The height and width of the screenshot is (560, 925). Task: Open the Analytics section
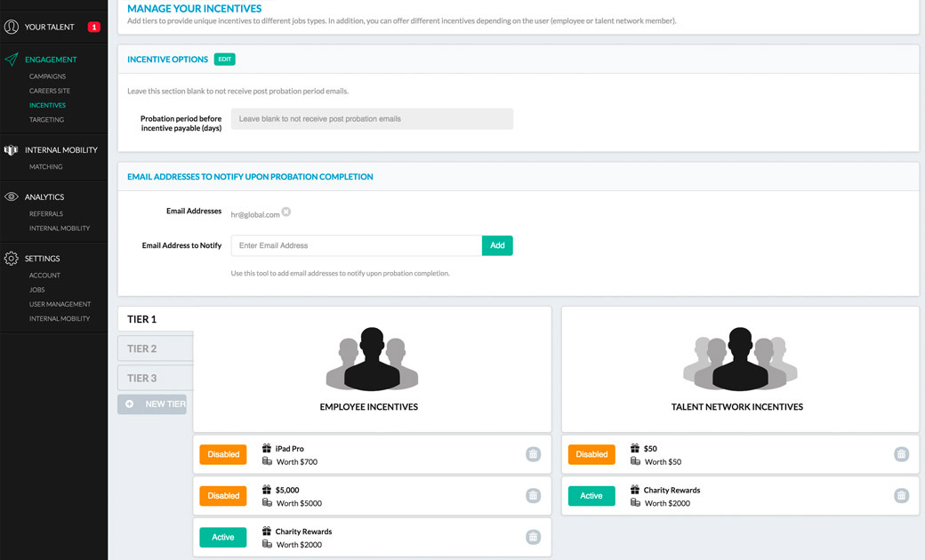point(44,196)
